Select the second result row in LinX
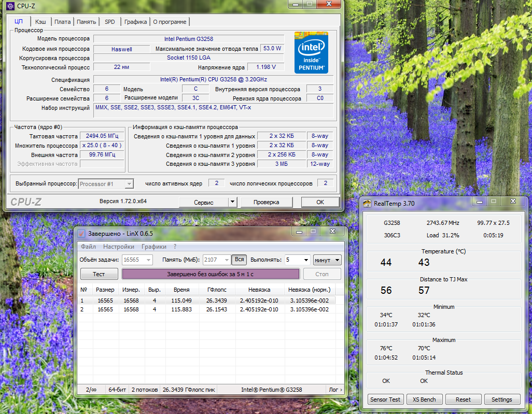 click(207, 309)
